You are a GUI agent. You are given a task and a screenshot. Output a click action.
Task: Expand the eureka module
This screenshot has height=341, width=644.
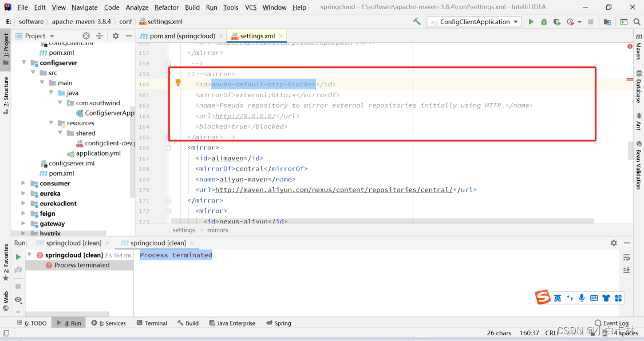pyautogui.click(x=23, y=193)
